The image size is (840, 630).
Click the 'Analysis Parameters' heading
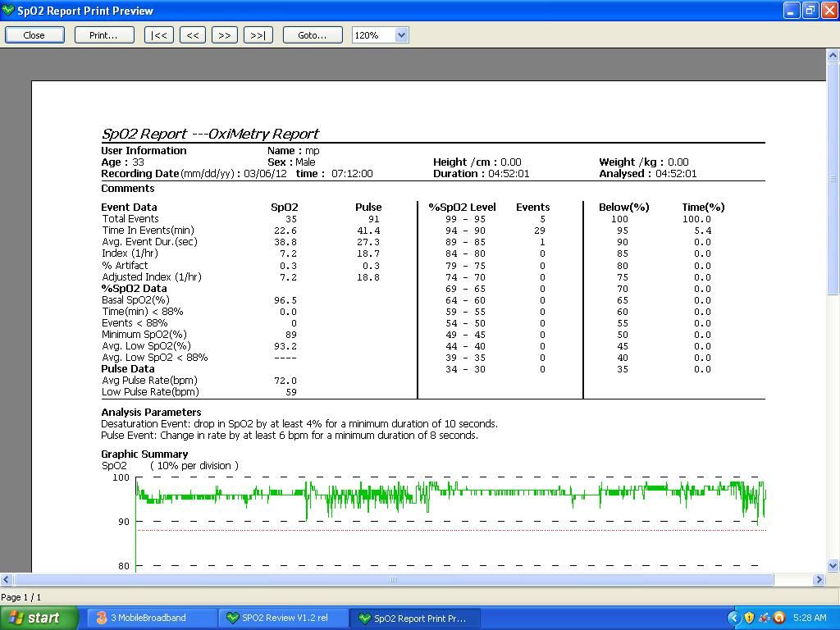point(151,412)
